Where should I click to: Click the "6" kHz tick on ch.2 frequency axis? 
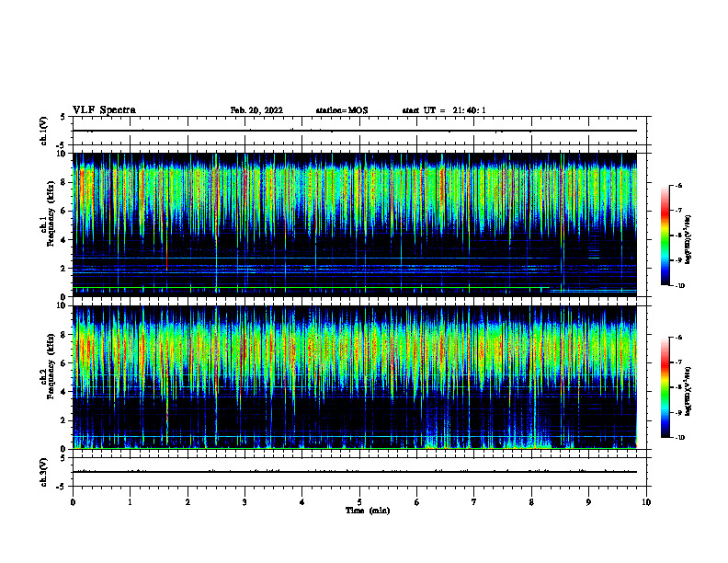(64, 363)
